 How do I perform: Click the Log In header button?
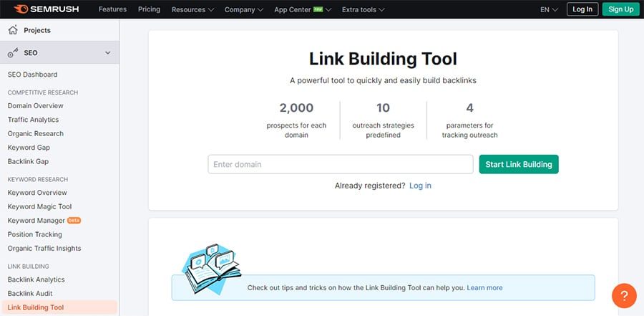582,9
